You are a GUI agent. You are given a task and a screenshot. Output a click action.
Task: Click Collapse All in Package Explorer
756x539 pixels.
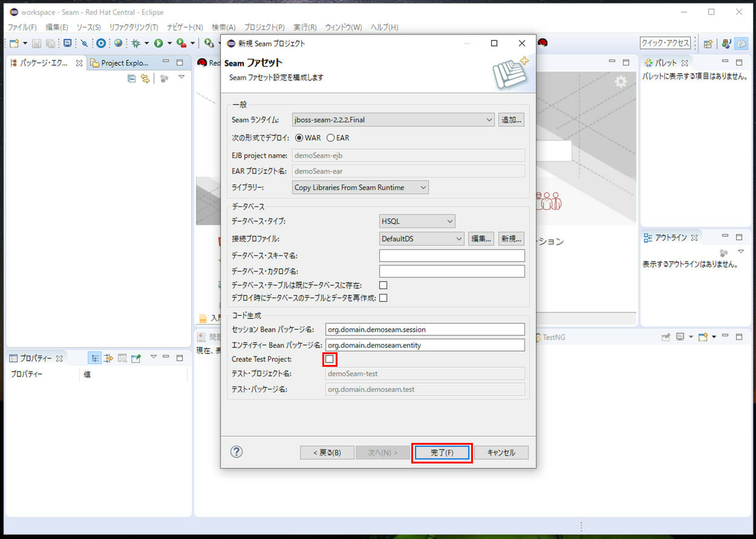click(x=131, y=79)
